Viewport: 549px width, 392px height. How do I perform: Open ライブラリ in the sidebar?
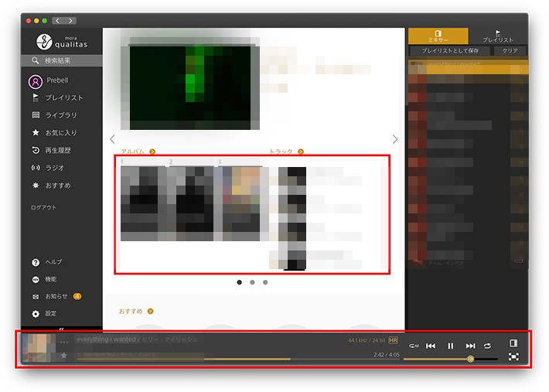(60, 115)
